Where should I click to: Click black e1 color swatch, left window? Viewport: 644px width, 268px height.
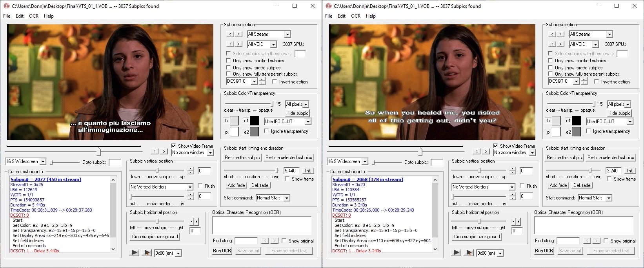(x=254, y=121)
